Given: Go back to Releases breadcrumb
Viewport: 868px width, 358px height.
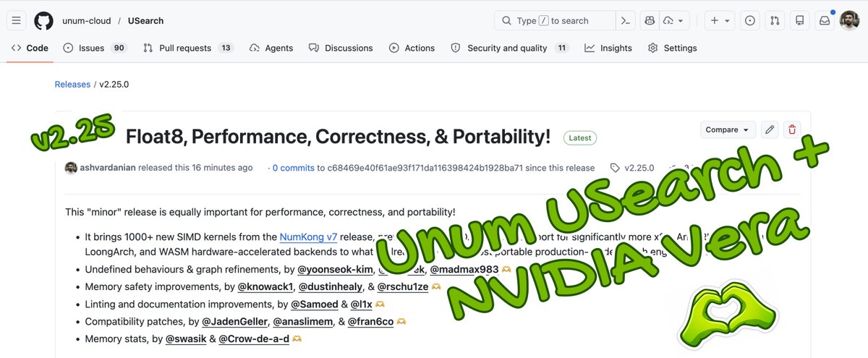Looking at the screenshot, I should click(72, 84).
